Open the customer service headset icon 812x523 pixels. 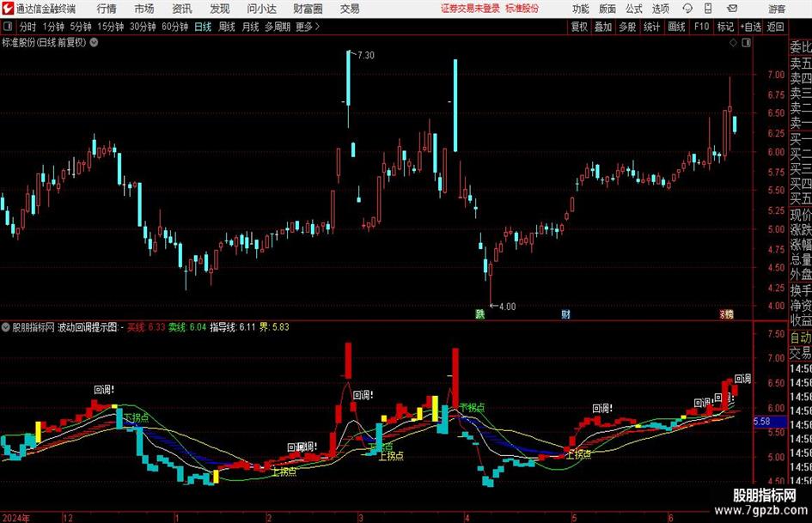(x=687, y=9)
